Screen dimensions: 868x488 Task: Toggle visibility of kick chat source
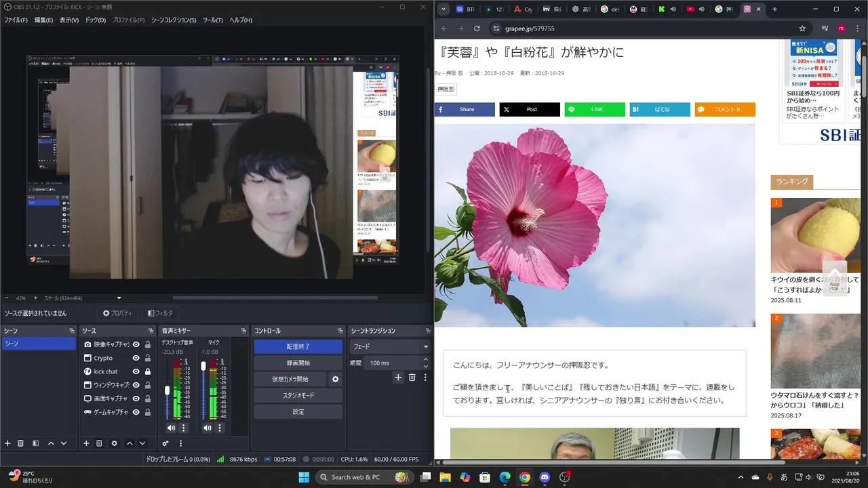tap(136, 371)
